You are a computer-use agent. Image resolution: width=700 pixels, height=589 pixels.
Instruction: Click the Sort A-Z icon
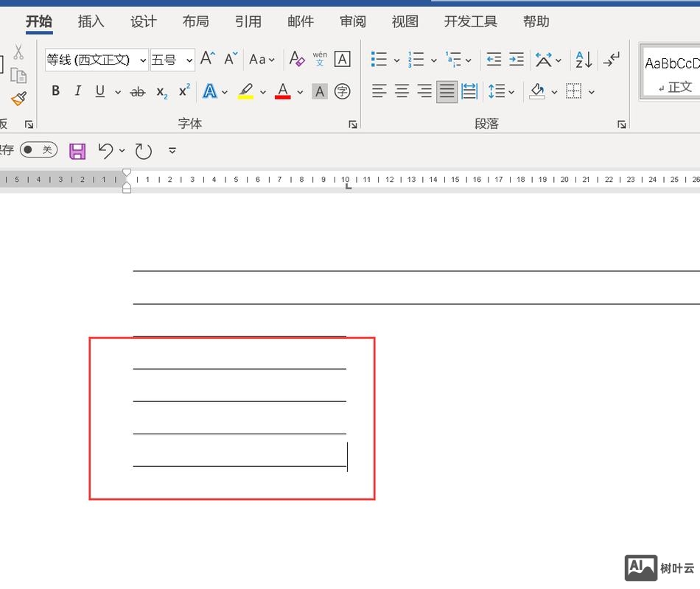click(584, 60)
